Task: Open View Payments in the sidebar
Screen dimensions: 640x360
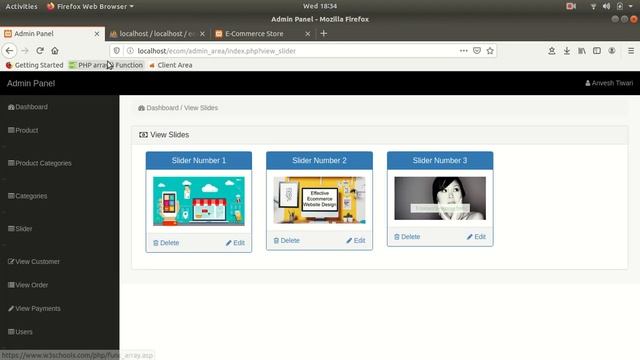Action: click(34, 309)
